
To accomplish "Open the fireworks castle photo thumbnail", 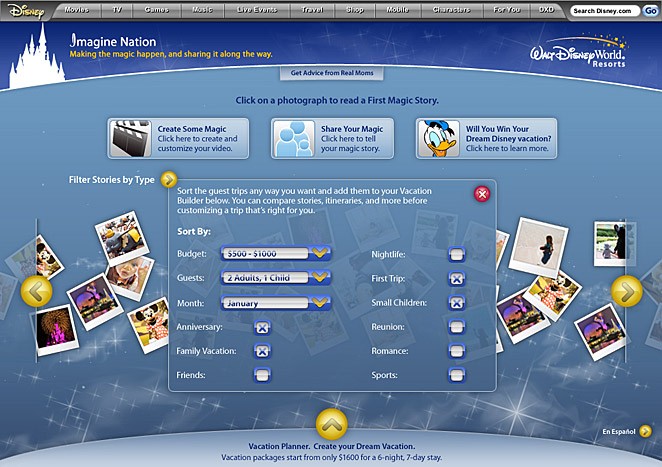I will [55, 330].
